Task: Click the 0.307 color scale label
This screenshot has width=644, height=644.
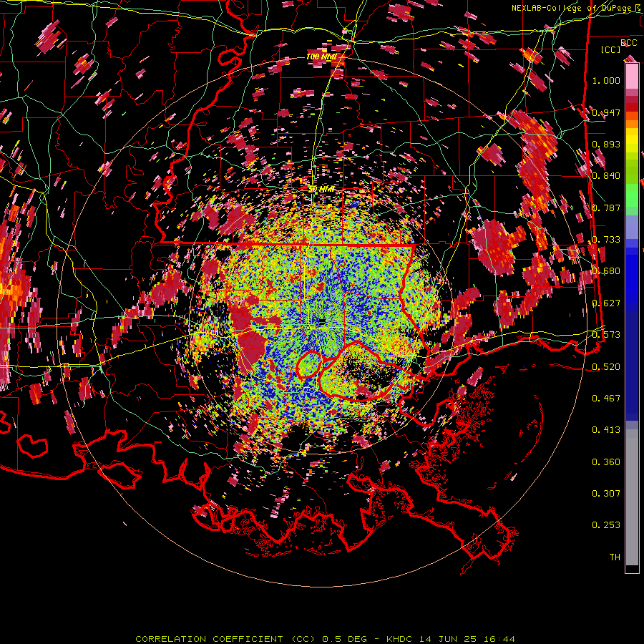Action: (606, 494)
